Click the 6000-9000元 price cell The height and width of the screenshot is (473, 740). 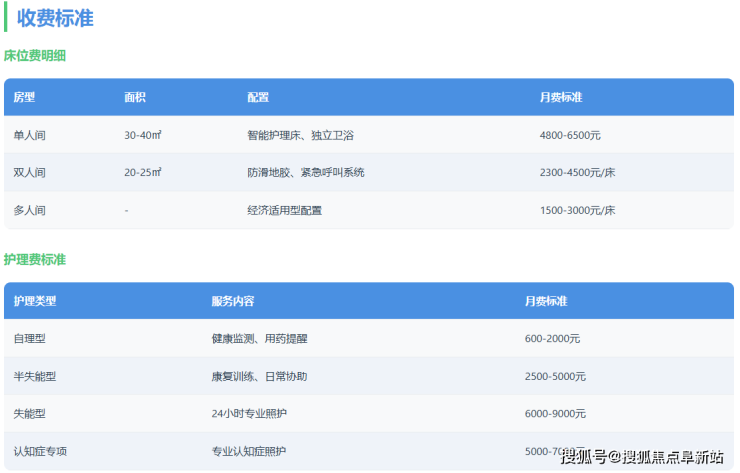[x=555, y=414]
